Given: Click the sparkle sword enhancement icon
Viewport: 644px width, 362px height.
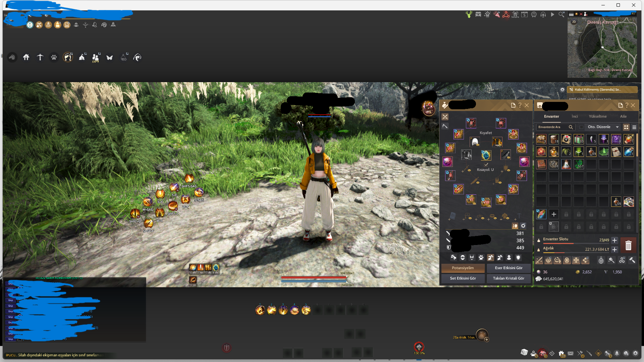Looking at the screenshot, I should 539,260.
